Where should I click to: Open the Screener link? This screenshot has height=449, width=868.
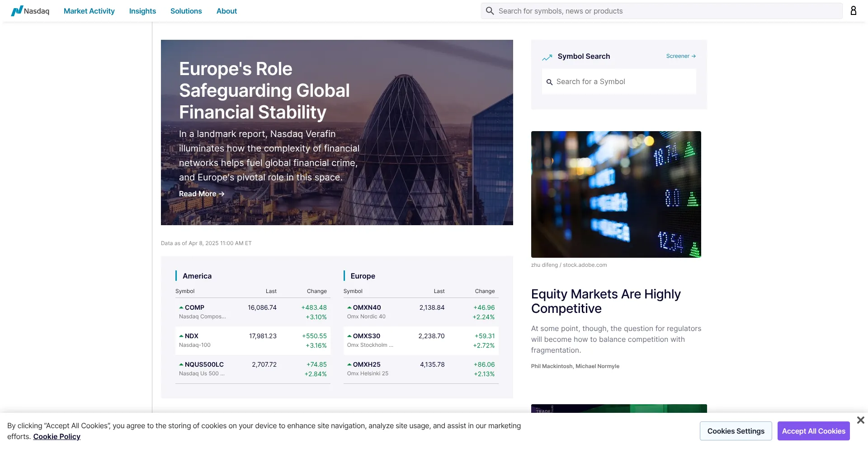(681, 56)
